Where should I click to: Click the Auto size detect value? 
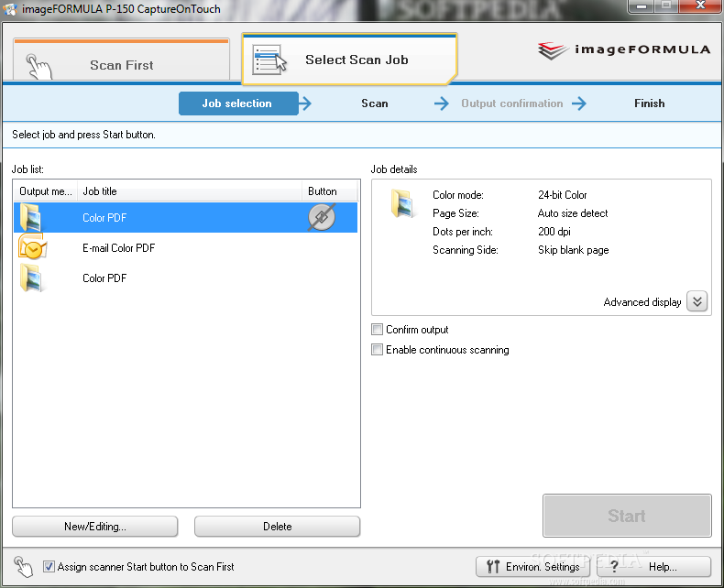[x=573, y=213]
